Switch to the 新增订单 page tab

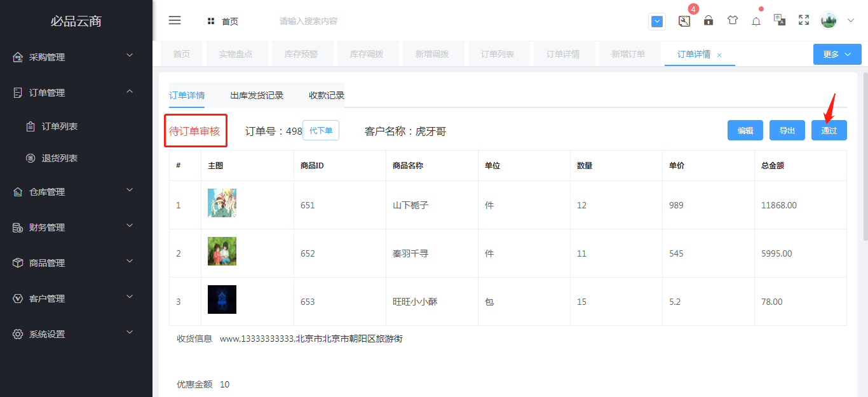tap(628, 55)
